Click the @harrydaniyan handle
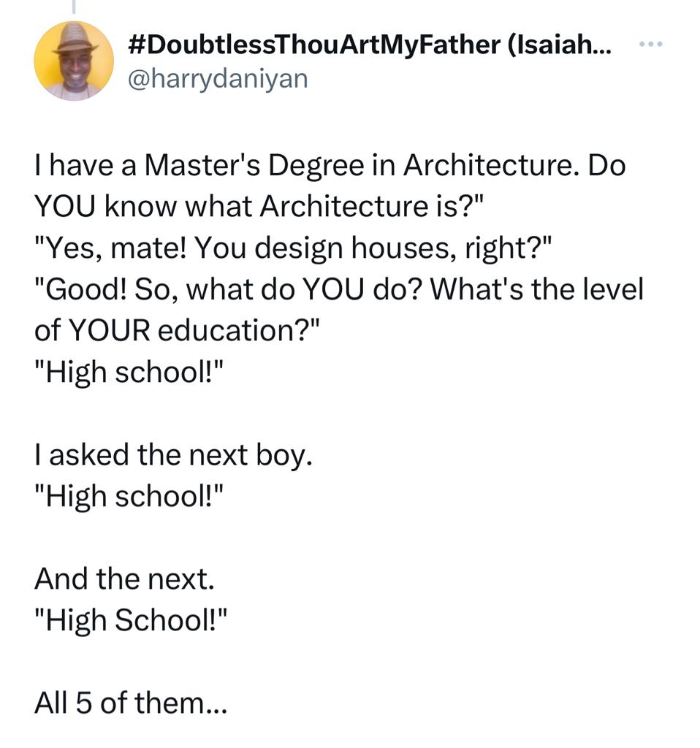 218,77
